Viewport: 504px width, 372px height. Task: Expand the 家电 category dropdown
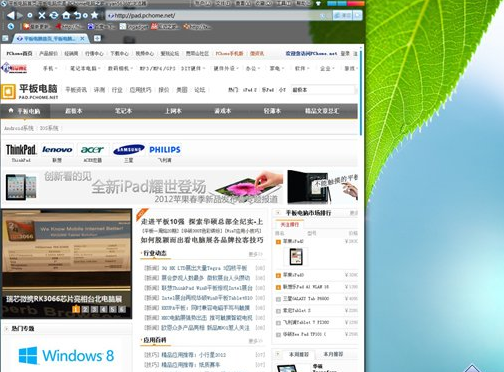point(277,68)
